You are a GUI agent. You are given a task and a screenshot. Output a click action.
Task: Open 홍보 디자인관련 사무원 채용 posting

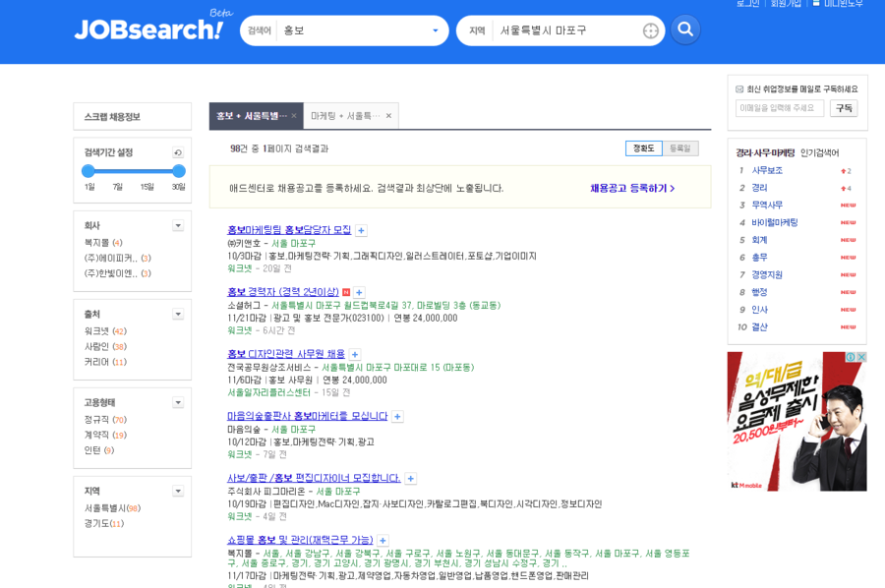285,354
